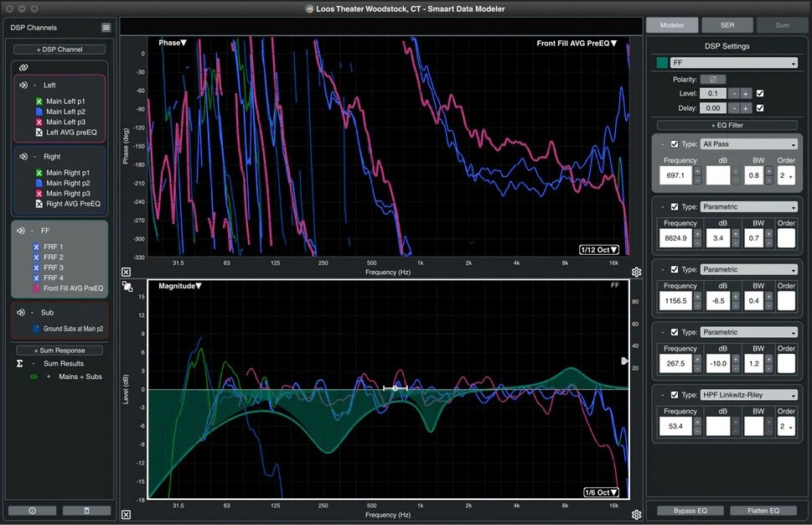Click the Main Left p2 trace icon
The image size is (812, 525).
click(x=39, y=112)
